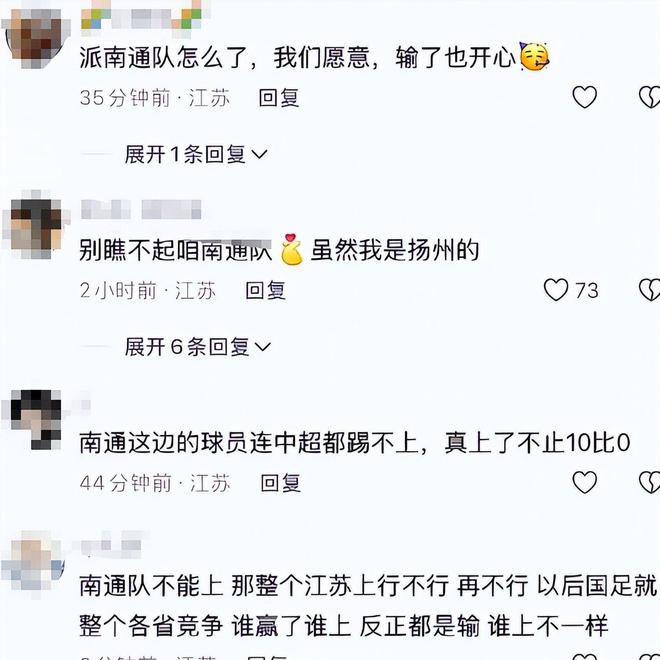Reply to the 2小时前 comment
Image resolution: width=660 pixels, height=660 pixels.
265,290
